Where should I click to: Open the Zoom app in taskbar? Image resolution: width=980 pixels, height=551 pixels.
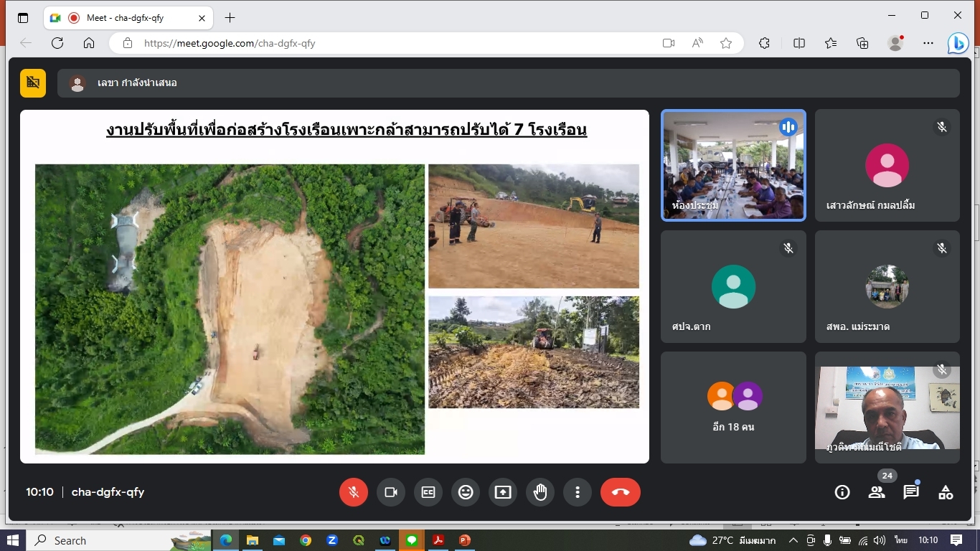(332, 540)
